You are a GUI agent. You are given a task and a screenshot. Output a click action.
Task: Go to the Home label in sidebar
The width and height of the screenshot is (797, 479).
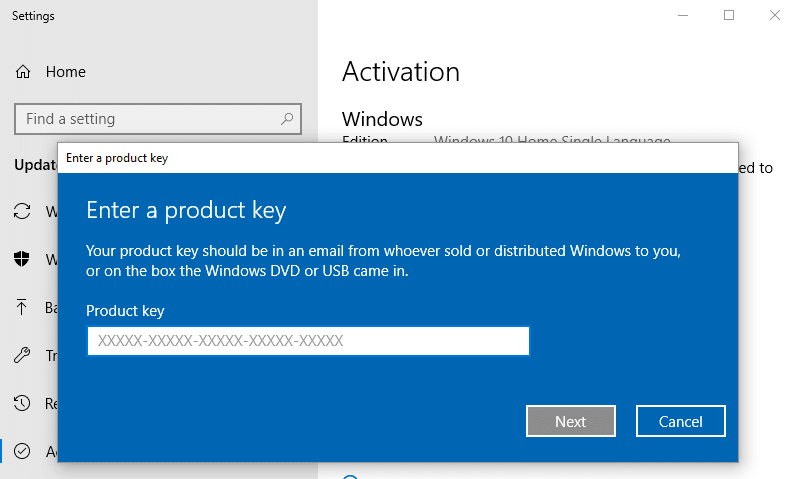point(66,72)
